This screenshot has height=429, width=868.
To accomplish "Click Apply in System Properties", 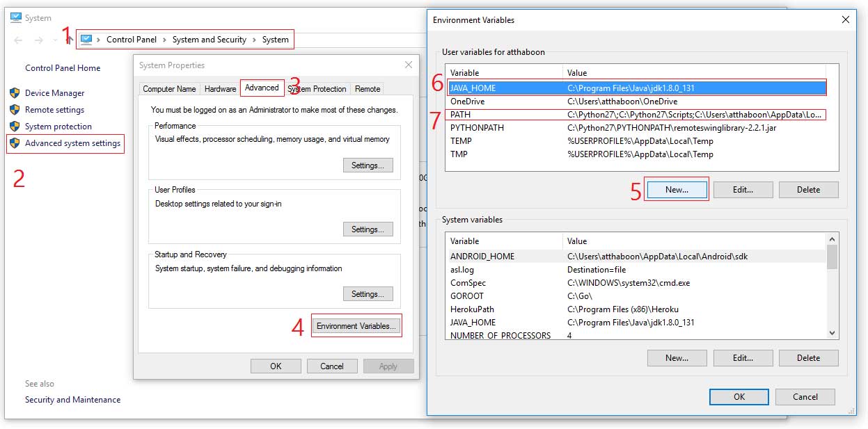I will 388,366.
